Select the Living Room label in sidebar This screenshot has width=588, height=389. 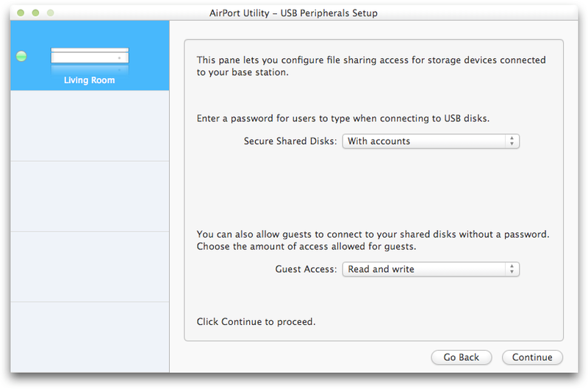click(89, 80)
